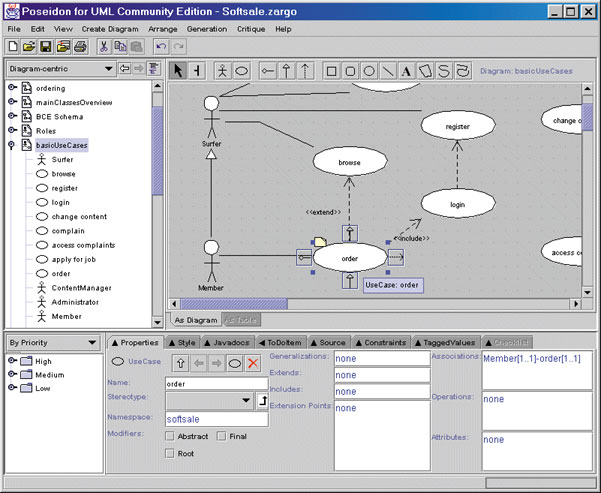Image resolution: width=601 pixels, height=493 pixels.
Task: Select the Generalization solid arrow tool
Action: coord(286,71)
